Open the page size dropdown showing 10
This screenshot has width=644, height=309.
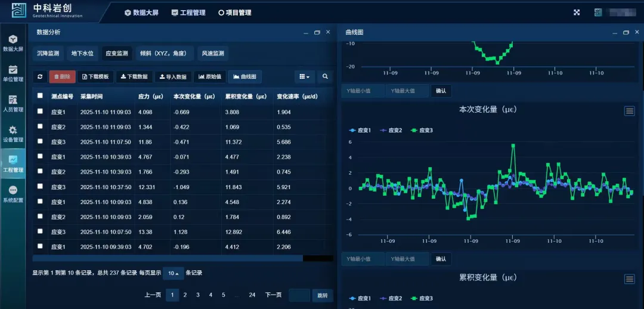coord(173,273)
